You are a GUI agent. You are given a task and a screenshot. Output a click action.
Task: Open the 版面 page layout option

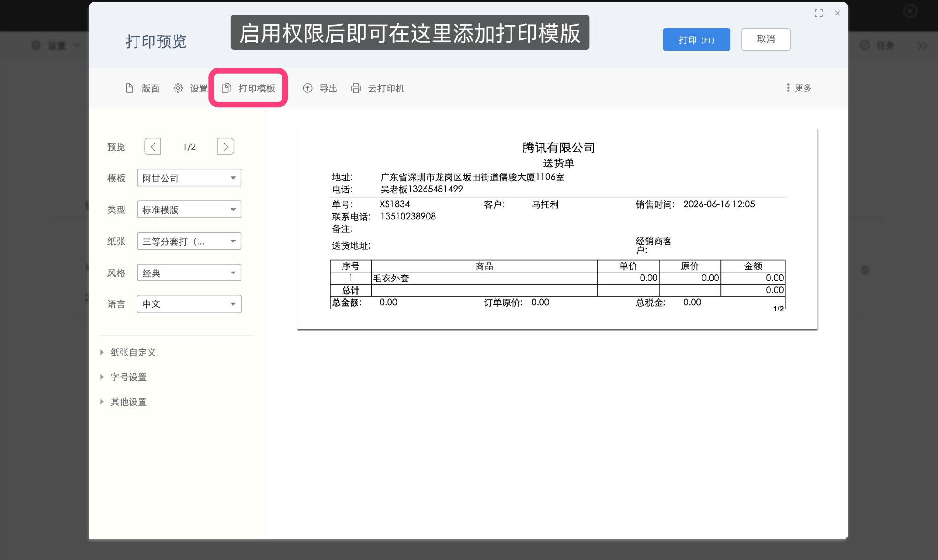pyautogui.click(x=143, y=88)
